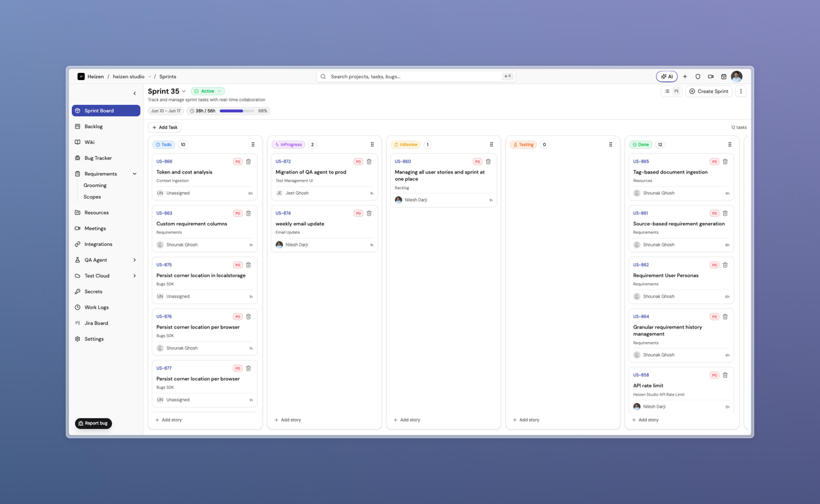Expand the Test Cloud submenu
820x504 pixels.
(x=135, y=276)
